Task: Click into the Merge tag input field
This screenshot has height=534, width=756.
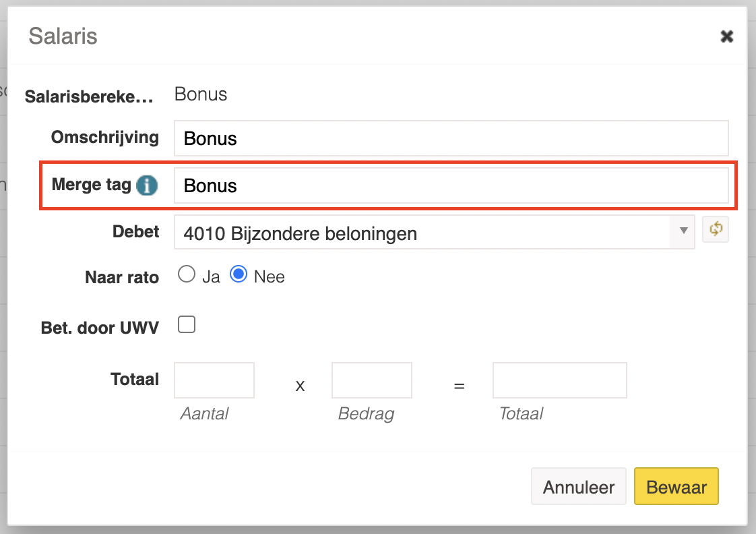Action: (x=451, y=185)
